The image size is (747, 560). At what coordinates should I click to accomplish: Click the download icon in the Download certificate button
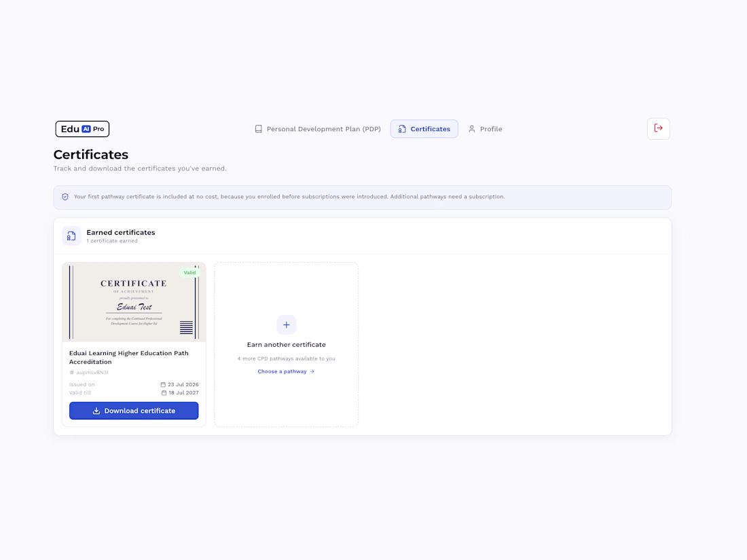96,411
